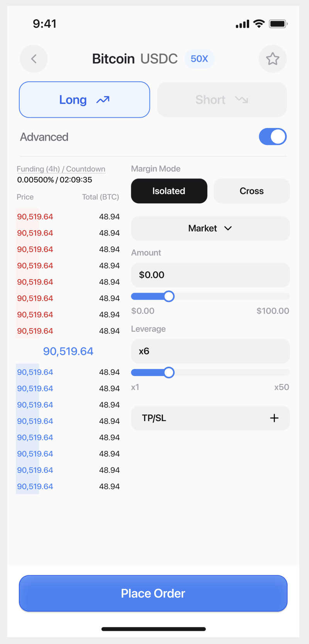
Task: Click the Market dropdown chevron arrow
Action: 228,228
